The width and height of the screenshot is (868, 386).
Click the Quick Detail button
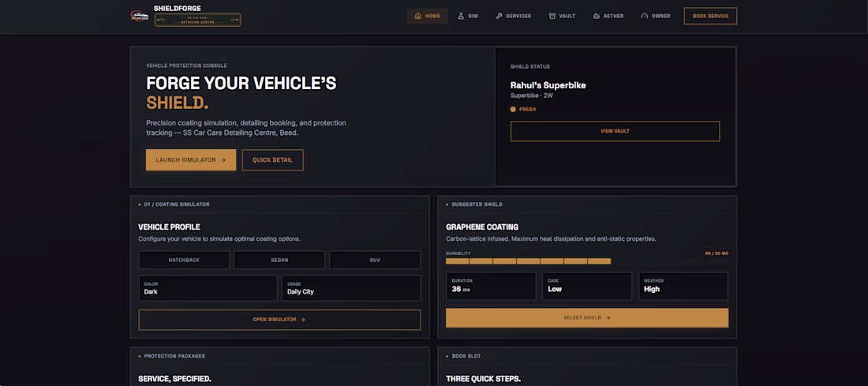click(x=272, y=160)
